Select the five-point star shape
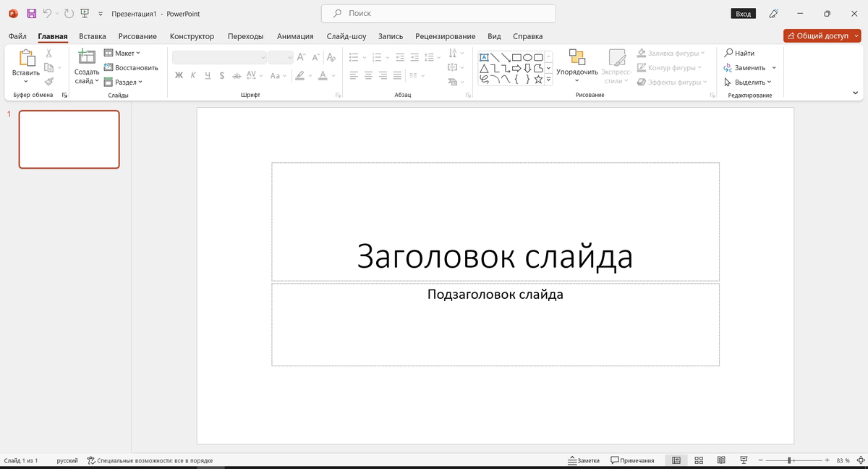This screenshot has width=868, height=469. [538, 80]
